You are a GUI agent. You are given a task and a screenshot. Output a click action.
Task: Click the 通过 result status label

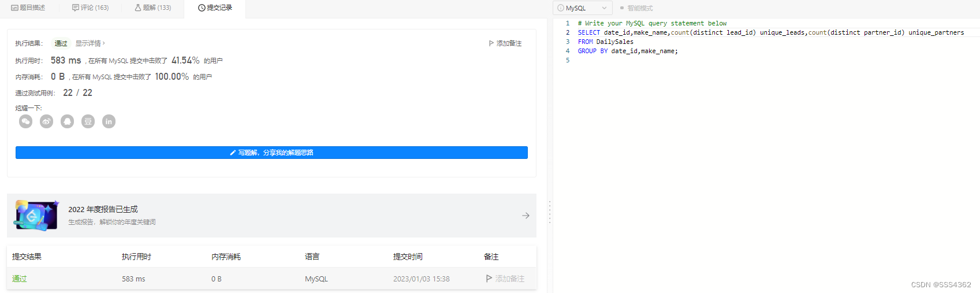tap(61, 43)
